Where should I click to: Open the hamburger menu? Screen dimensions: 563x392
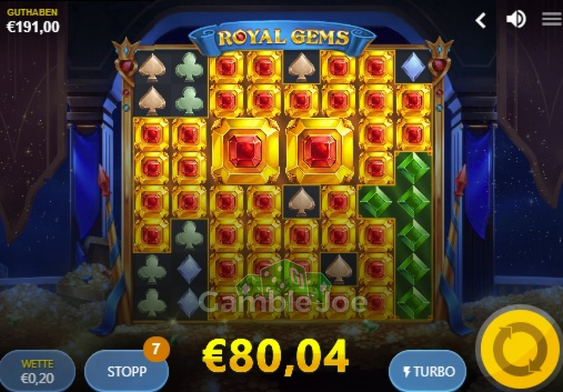[552, 19]
